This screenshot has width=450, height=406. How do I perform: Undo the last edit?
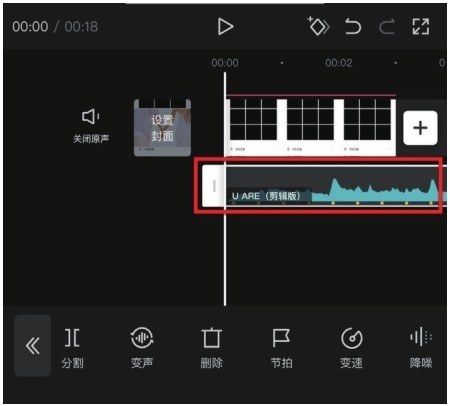(353, 26)
